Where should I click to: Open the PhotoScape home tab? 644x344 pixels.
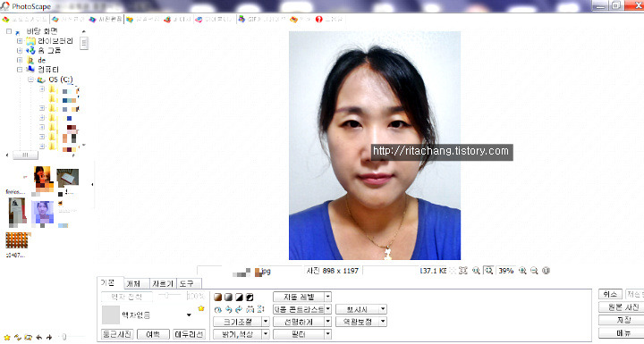pos(25,20)
